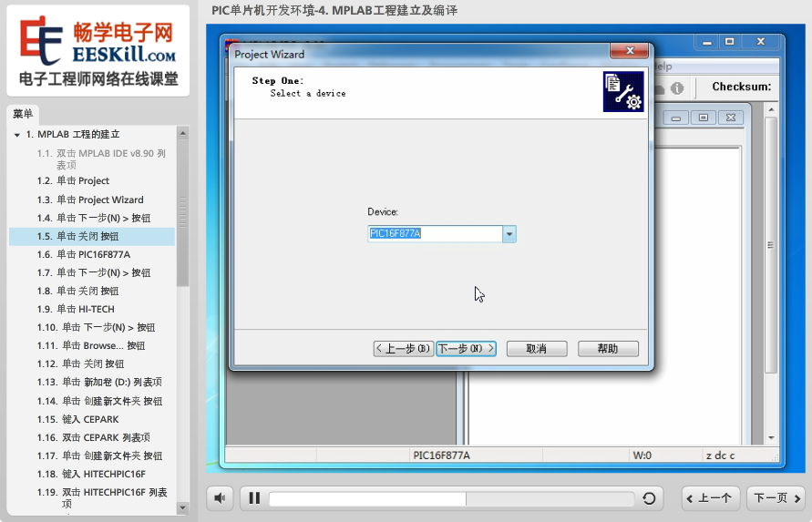Image resolution: width=812 pixels, height=522 pixels.
Task: Select menu item 1.9 单击 HI-TECH
Action: (x=76, y=309)
